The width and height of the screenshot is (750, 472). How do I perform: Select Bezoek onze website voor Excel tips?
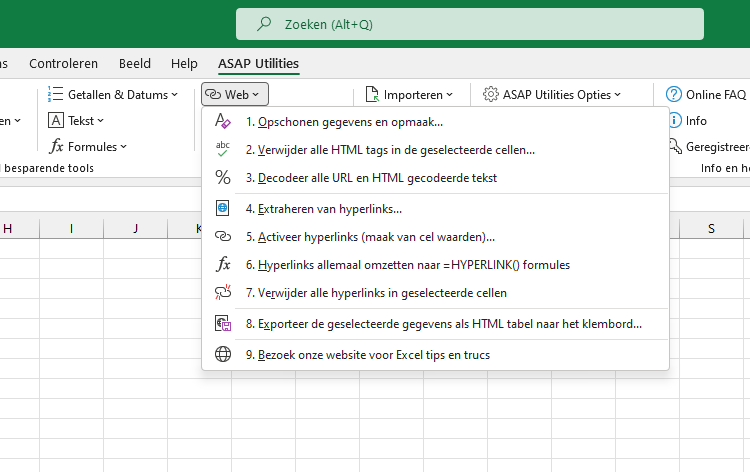[x=435, y=354]
